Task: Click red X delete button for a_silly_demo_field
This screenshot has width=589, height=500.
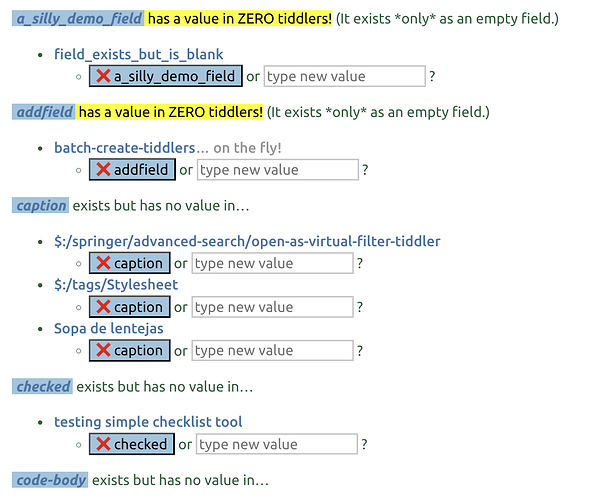Action: tap(166, 76)
